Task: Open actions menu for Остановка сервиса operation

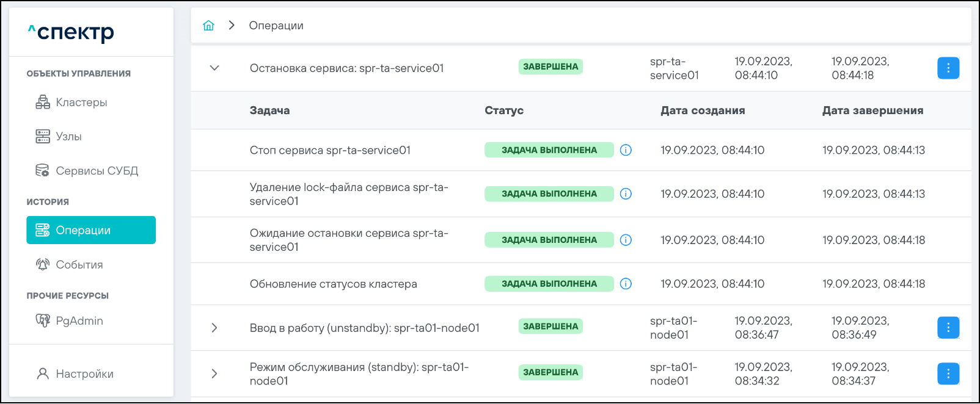Action: 948,68
